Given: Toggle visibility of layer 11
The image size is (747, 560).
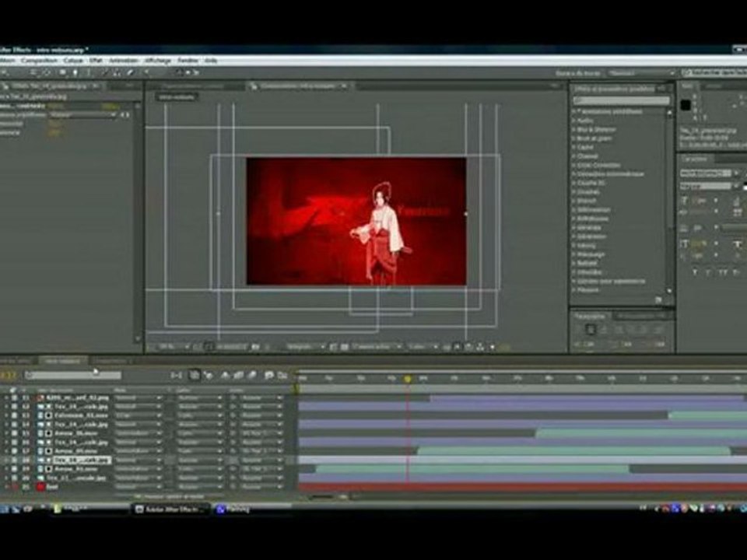Looking at the screenshot, I should (14, 397).
